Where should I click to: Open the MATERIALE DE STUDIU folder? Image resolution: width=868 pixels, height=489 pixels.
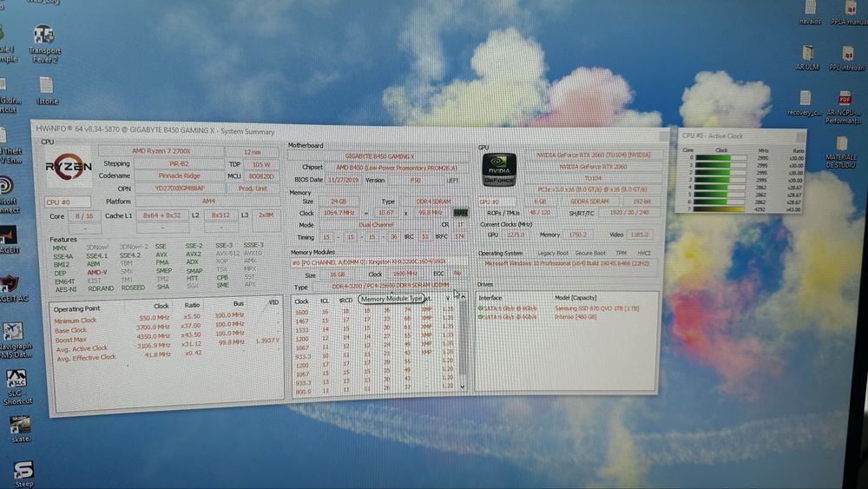841,152
